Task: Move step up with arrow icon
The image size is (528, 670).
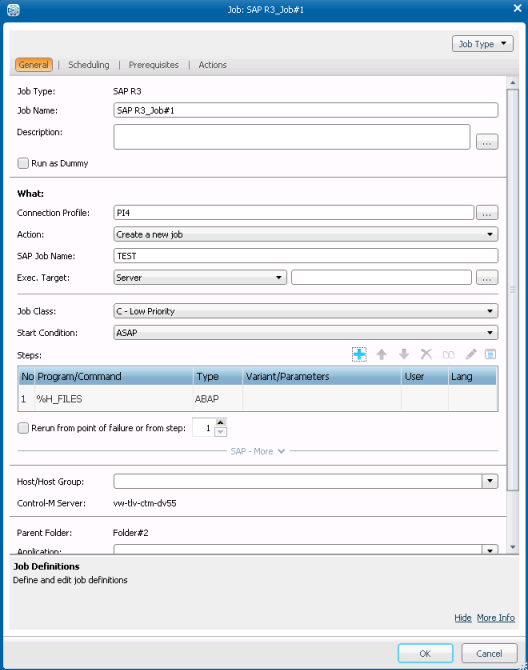Action: pos(381,354)
